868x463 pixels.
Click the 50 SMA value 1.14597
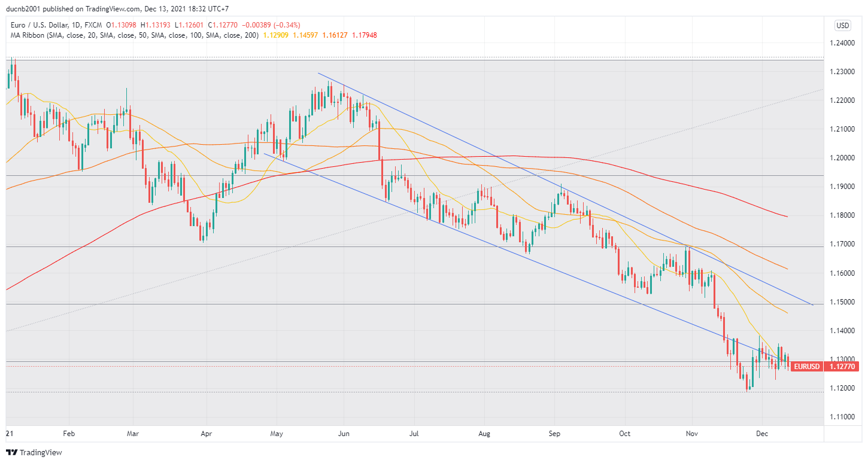pyautogui.click(x=305, y=35)
